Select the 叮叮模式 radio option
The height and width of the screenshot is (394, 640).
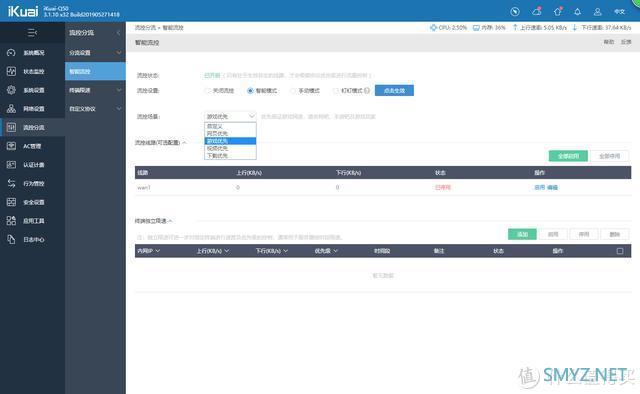point(336,91)
